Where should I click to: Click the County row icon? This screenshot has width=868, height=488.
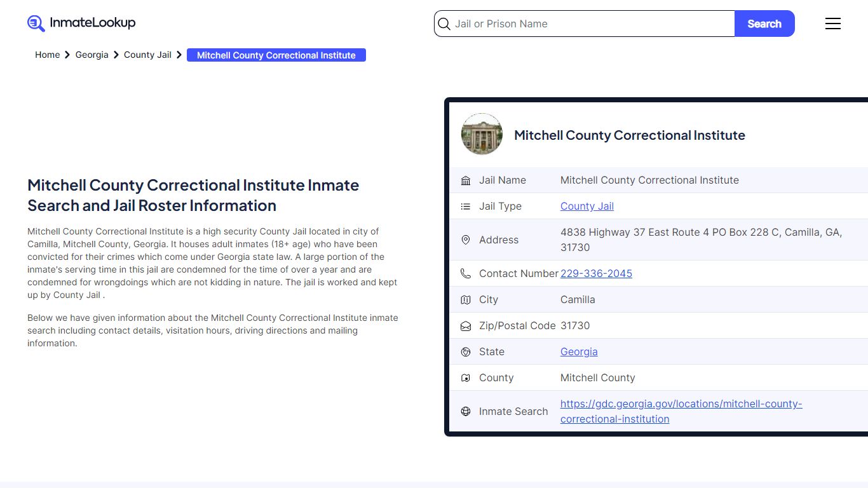coord(466,378)
